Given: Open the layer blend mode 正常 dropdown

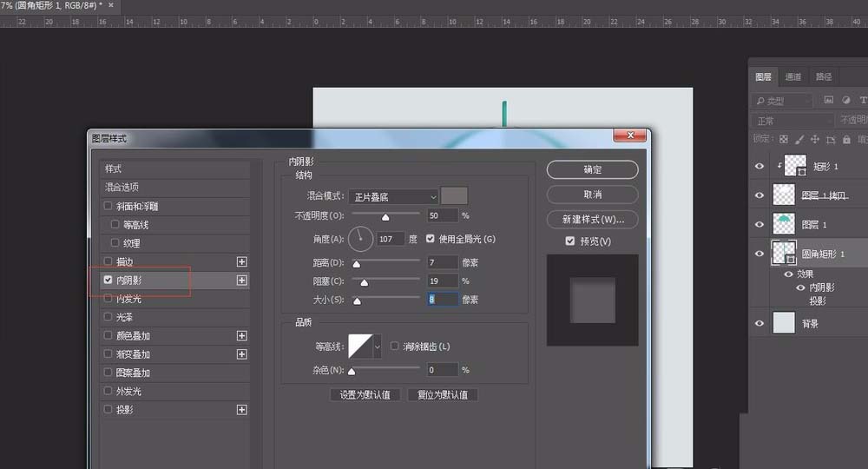Looking at the screenshot, I should (792, 121).
